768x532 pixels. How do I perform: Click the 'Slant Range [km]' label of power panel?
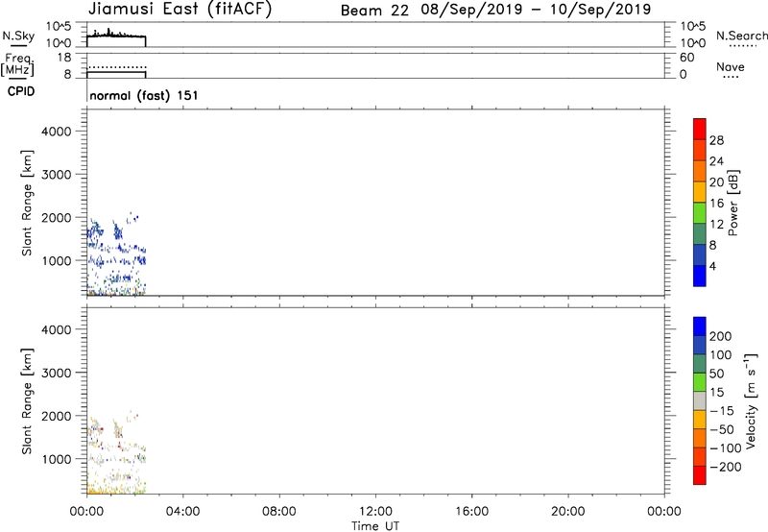click(27, 203)
